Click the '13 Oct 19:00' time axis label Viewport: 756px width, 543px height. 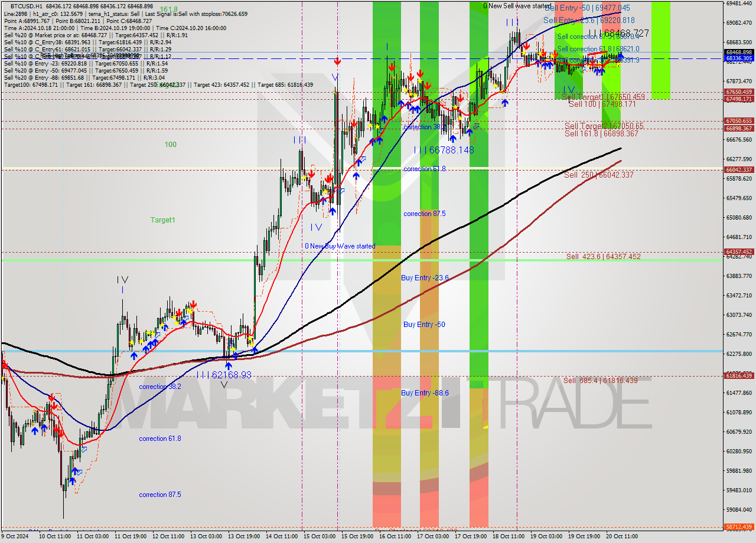tap(243, 537)
